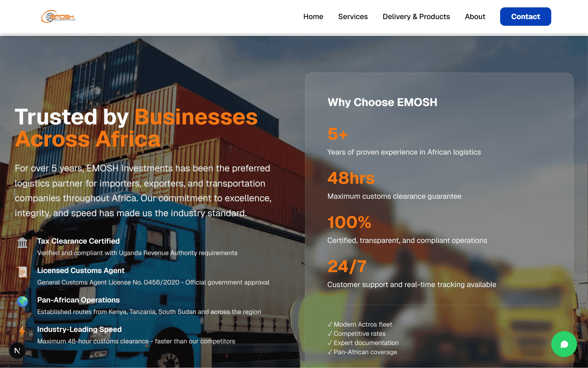The width and height of the screenshot is (588, 368).
Task: Click 'Certified, transparent, and compliant operations' text
Action: pyautogui.click(x=407, y=241)
